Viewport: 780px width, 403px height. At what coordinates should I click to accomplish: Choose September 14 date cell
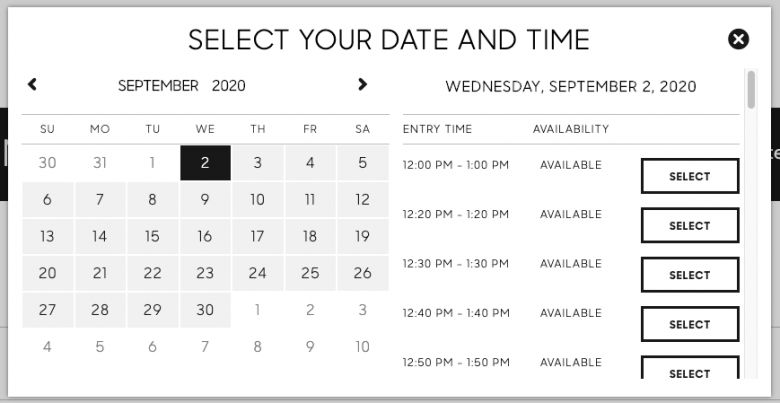coord(99,236)
